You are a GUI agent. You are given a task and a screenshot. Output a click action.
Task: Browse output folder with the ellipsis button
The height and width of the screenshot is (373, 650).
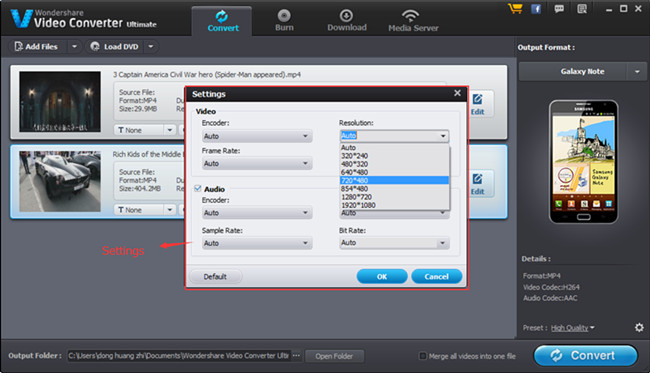(296, 356)
